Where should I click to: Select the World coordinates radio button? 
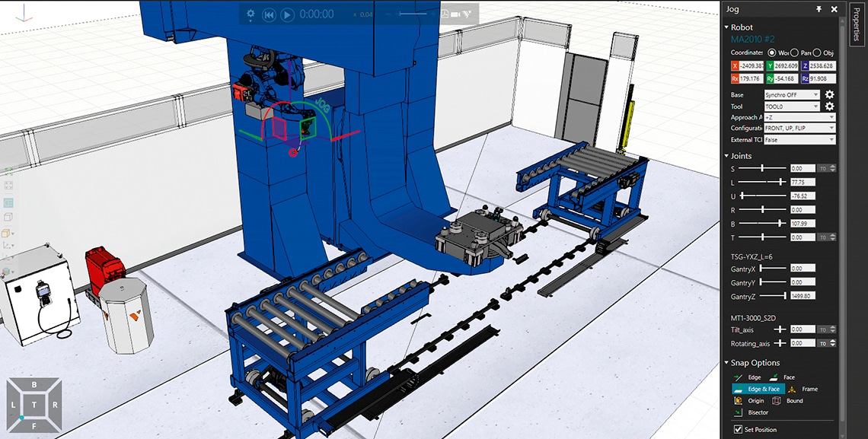(x=772, y=52)
